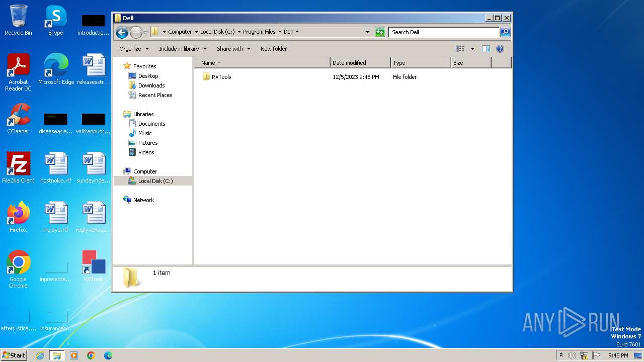Click Program Files in the breadcrumb
The height and width of the screenshot is (362, 644).
click(x=259, y=32)
